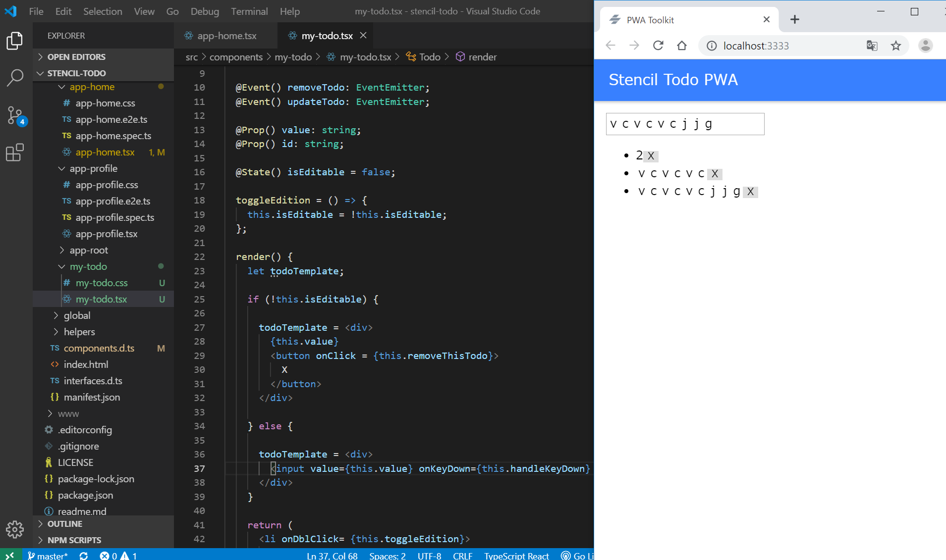Click the remote window icon in status bar
Screen dimensions: 946x560
point(10,555)
